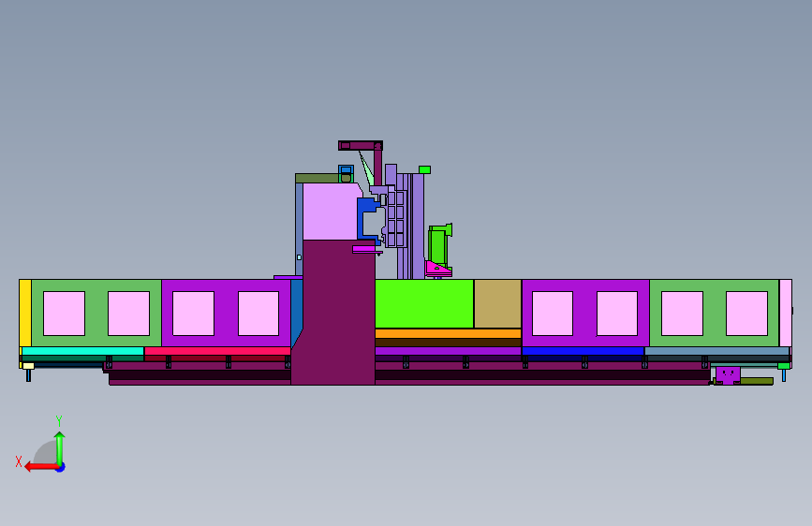Select the yellow end panel of the machine
Image resolution: width=812 pixels, height=526 pixels.
[25, 314]
